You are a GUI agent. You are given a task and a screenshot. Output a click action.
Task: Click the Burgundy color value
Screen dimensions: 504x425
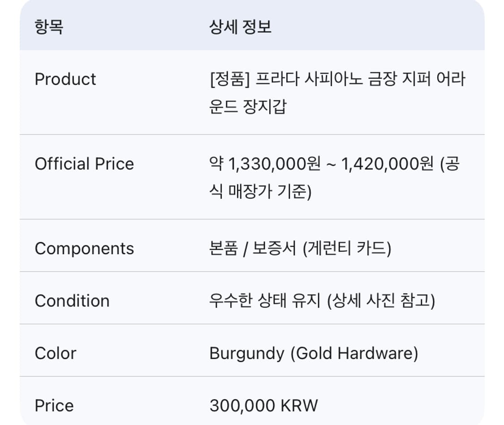246,353
